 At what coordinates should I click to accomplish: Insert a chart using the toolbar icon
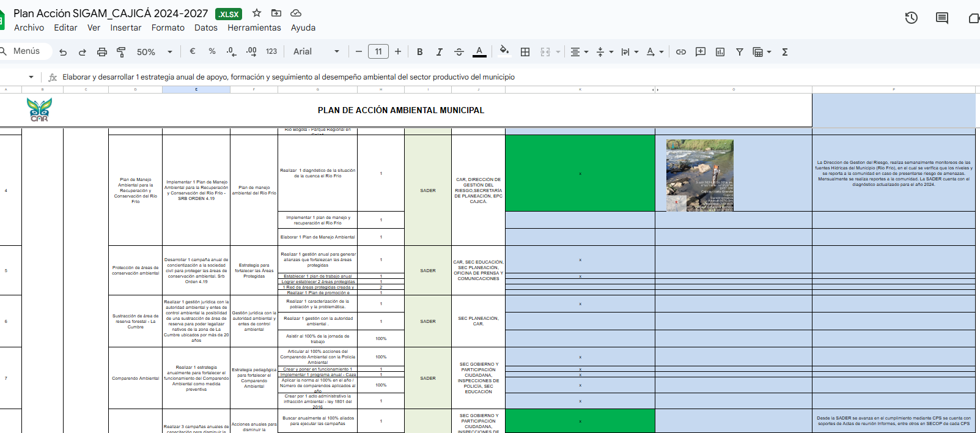coord(720,52)
